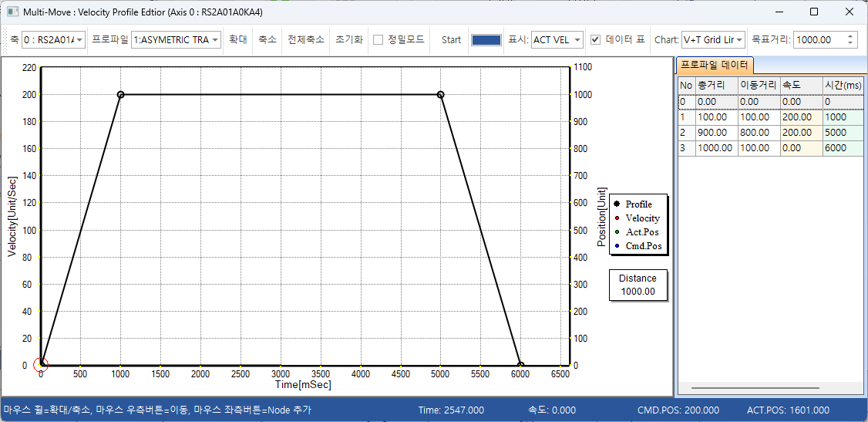This screenshot has height=422, width=868.
Task: Click the blue color swatch beside Start
Action: [486, 40]
